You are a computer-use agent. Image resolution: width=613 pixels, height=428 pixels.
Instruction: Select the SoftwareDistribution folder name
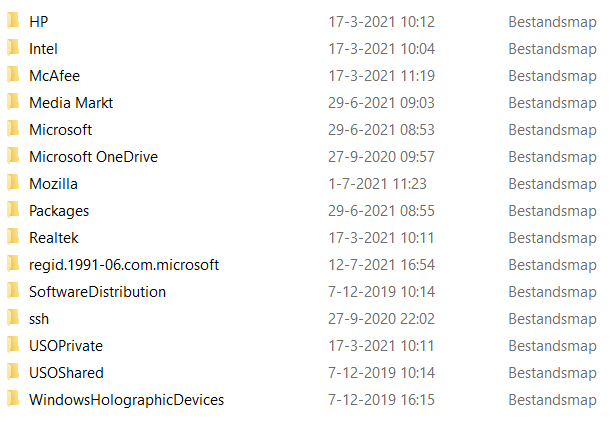coord(98,292)
